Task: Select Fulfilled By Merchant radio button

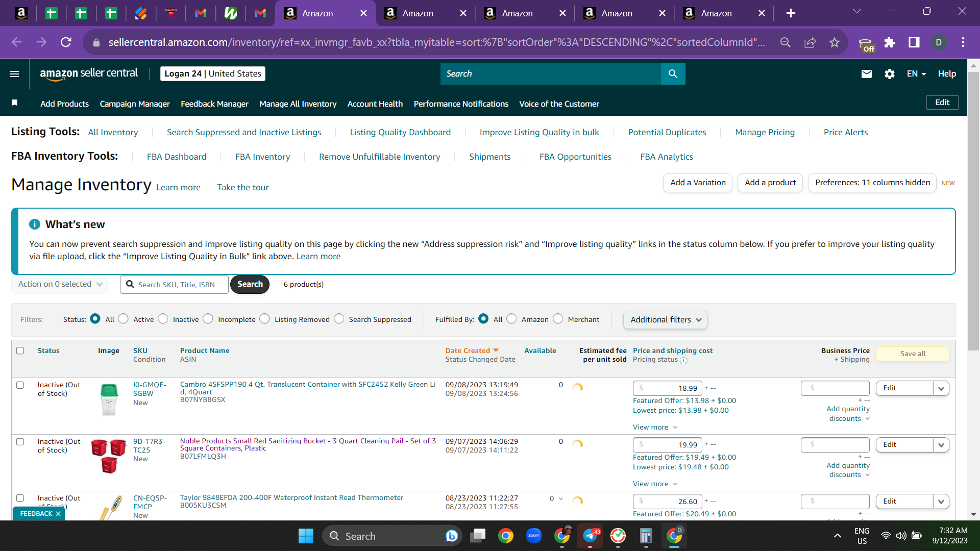Action: (x=558, y=319)
